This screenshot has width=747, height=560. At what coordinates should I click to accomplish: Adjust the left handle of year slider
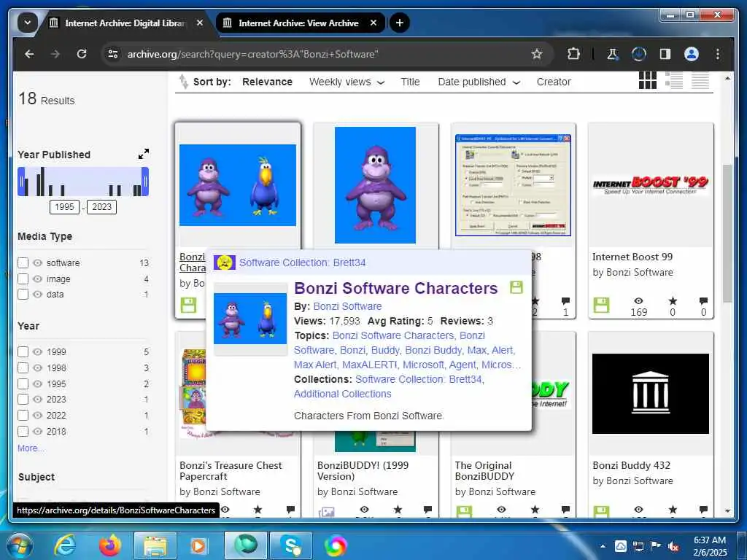click(21, 182)
